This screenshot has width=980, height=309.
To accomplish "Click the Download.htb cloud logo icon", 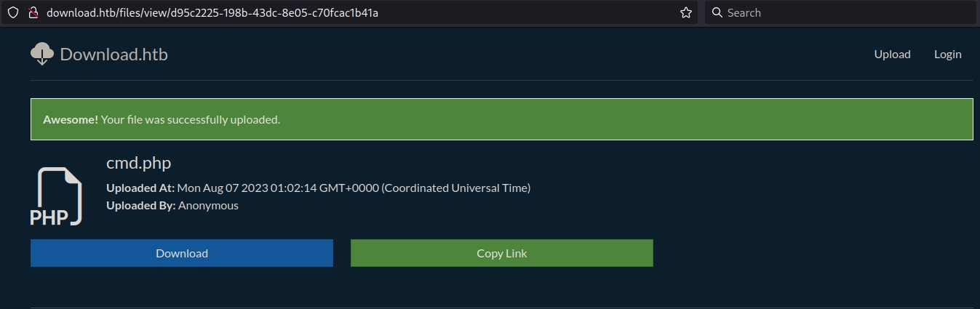I will click(42, 54).
